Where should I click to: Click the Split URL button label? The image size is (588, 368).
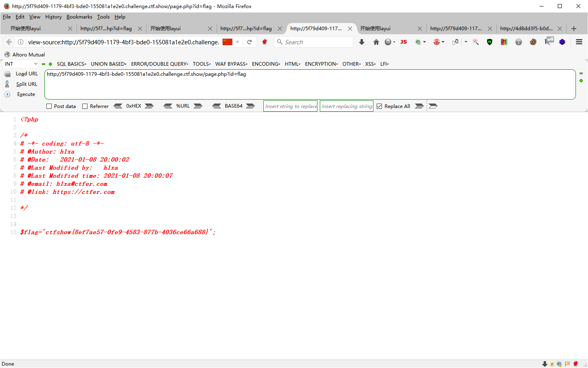click(x=27, y=84)
